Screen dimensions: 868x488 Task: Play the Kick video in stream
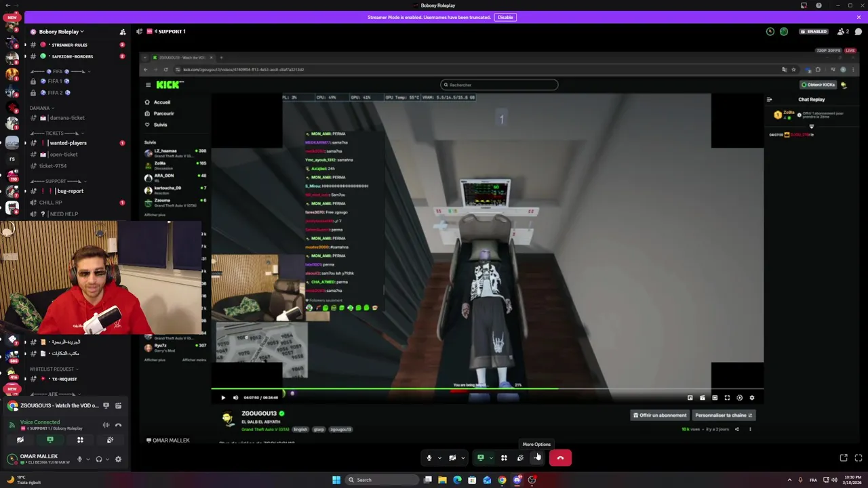[x=222, y=398]
